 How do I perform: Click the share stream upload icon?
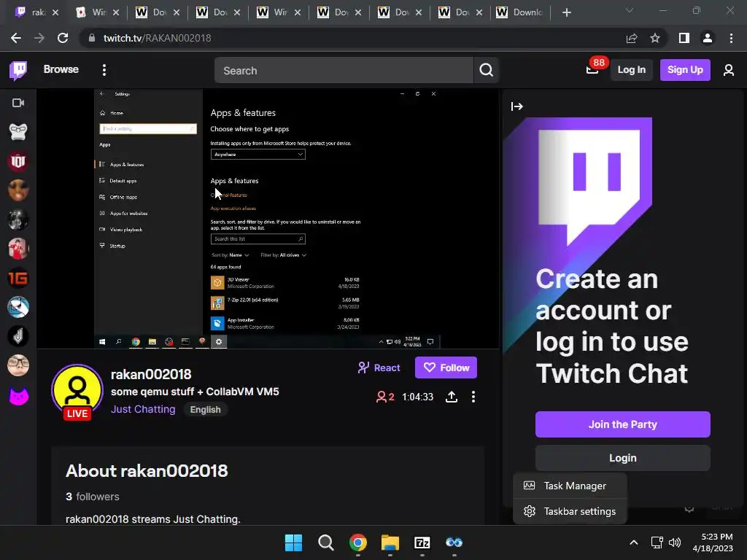click(x=451, y=397)
